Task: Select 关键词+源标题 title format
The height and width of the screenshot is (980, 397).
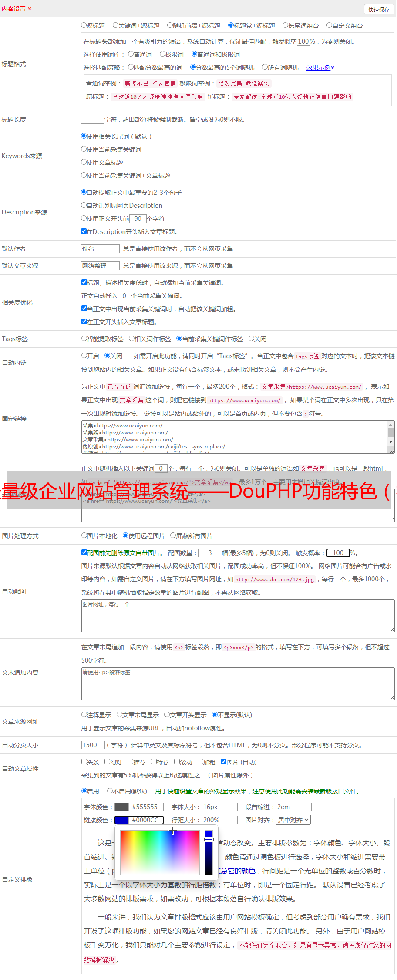Action: pyautogui.click(x=115, y=25)
